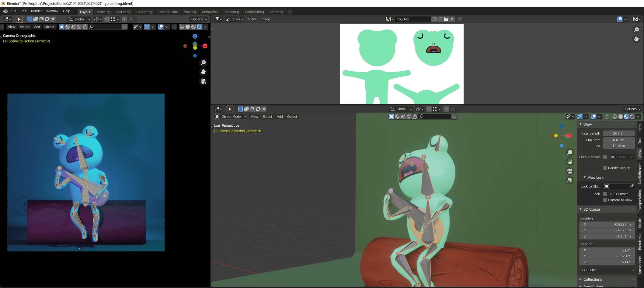Expand the Collections panel

[x=593, y=279]
